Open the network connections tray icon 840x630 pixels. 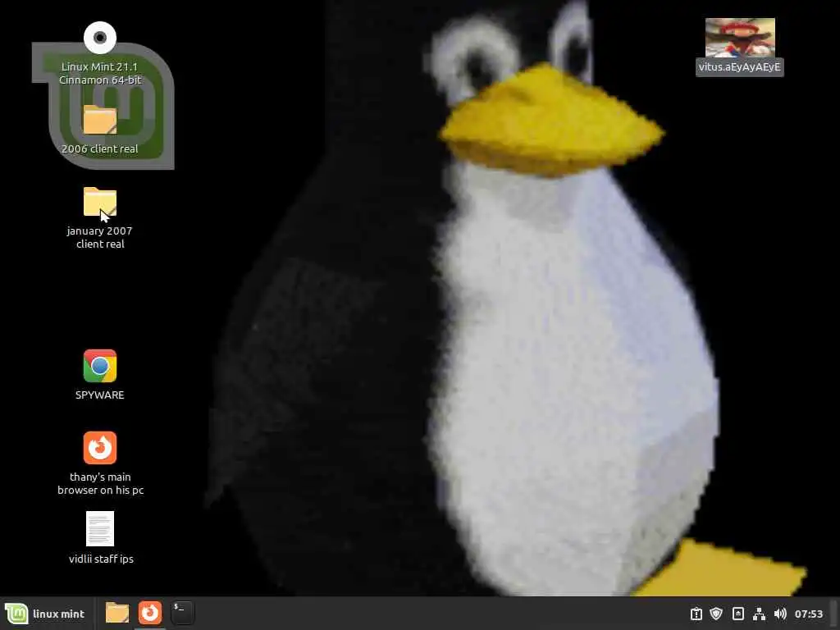[x=759, y=614]
